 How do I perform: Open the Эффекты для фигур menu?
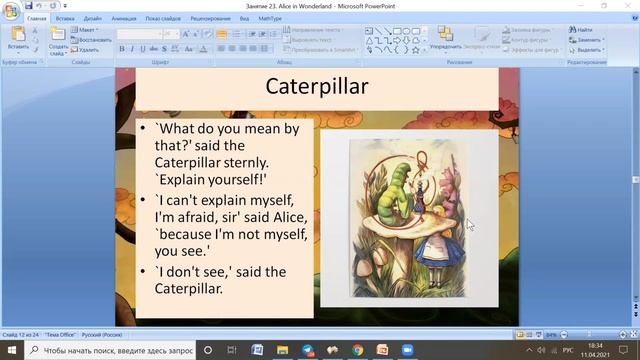(x=531, y=50)
